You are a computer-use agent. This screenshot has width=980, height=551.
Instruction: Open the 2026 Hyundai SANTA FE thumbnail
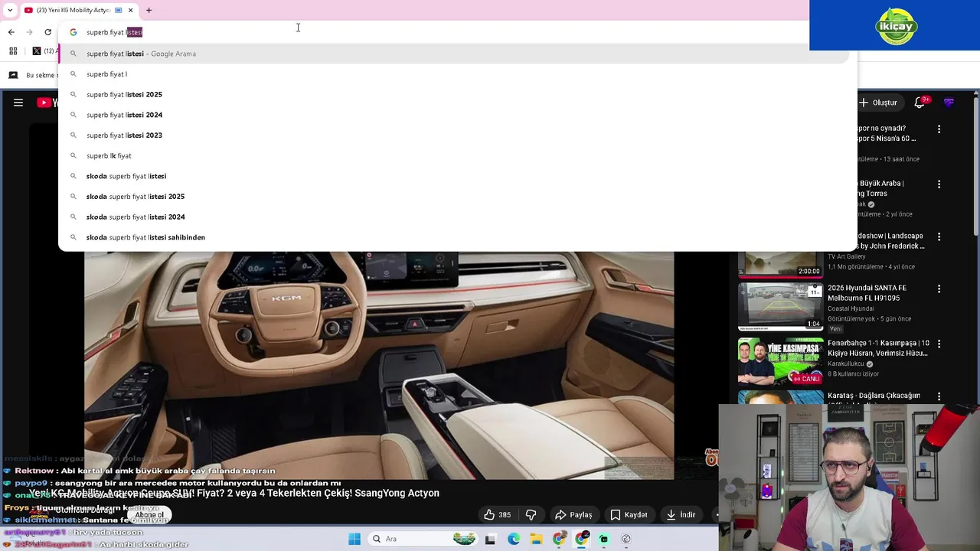pos(780,307)
